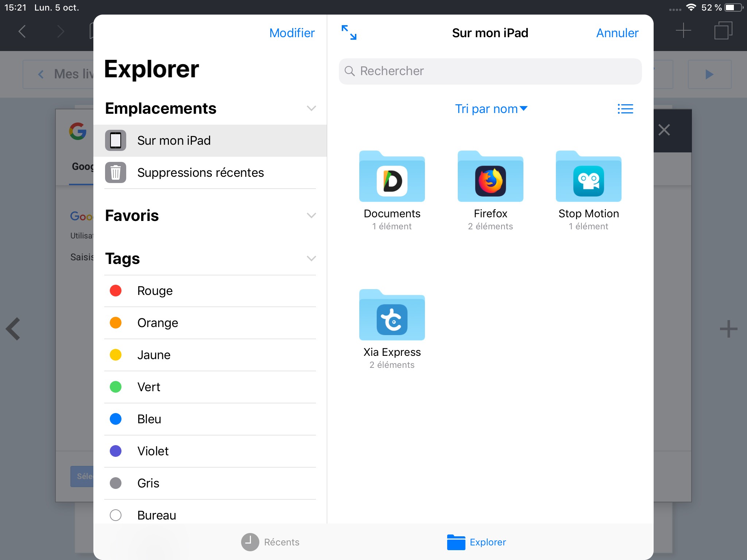Viewport: 747px width, 560px height.
Task: Select the Rouge tag
Action: pyautogui.click(x=155, y=291)
